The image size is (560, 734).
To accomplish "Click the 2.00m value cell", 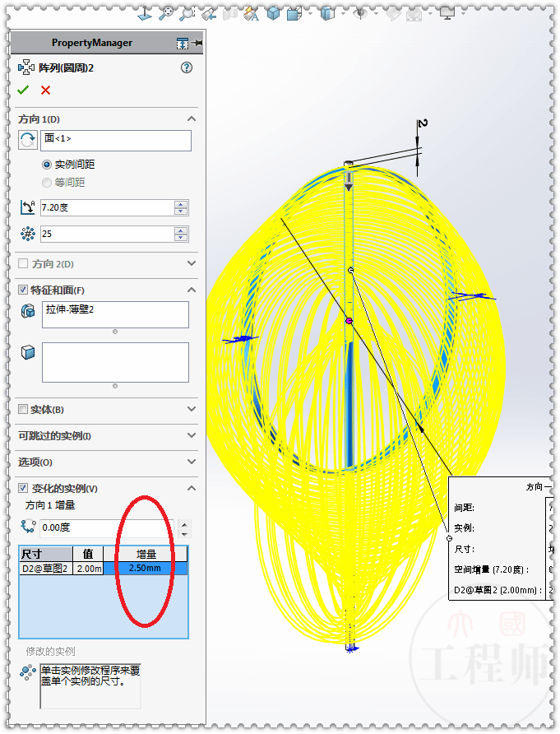I will pyautogui.click(x=89, y=569).
